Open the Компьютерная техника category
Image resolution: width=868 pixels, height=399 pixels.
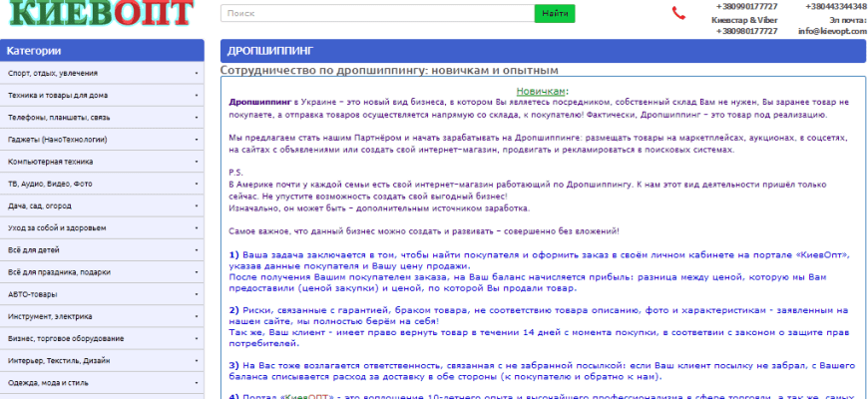pyautogui.click(x=102, y=162)
